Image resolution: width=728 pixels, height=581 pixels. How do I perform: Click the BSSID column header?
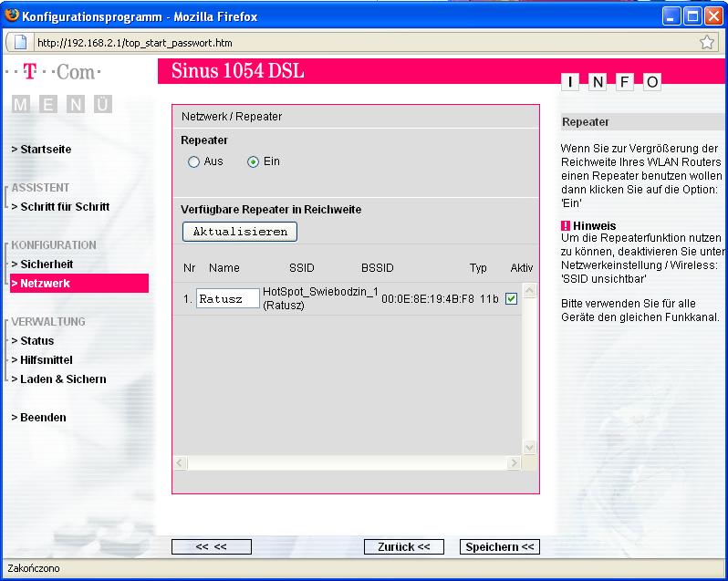(378, 268)
